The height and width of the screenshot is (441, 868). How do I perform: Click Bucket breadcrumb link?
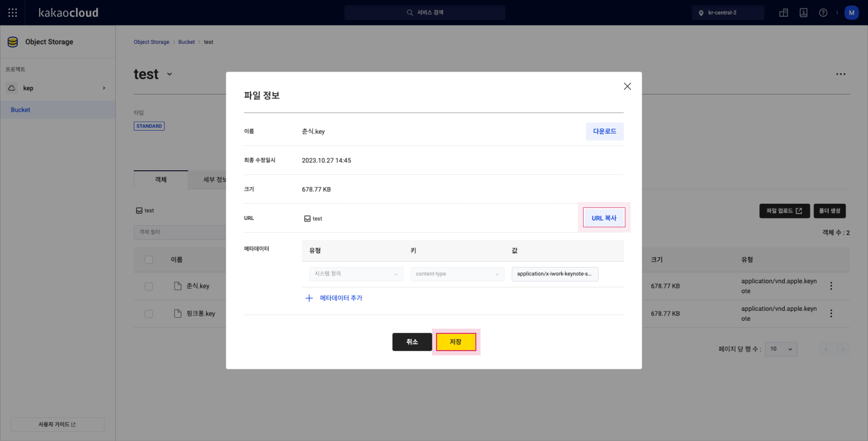[x=187, y=42]
